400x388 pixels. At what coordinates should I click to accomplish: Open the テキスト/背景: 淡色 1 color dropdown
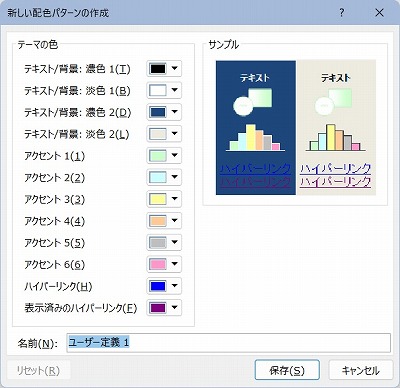(164, 90)
